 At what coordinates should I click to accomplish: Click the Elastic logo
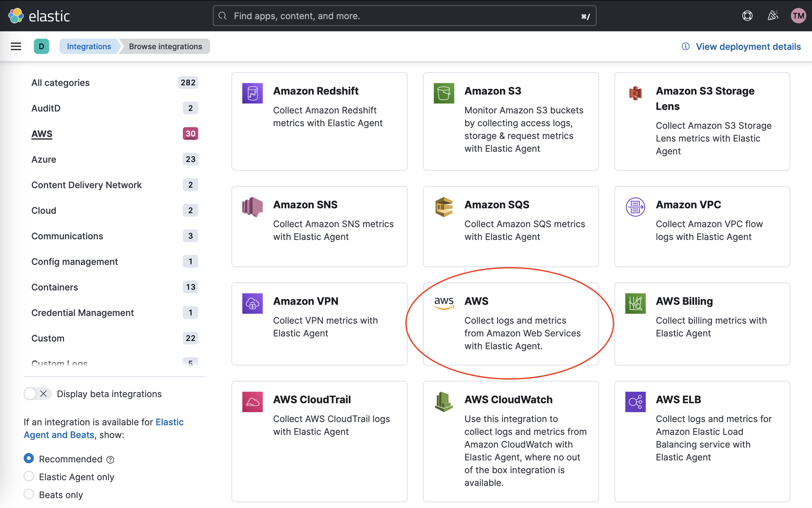coord(40,15)
